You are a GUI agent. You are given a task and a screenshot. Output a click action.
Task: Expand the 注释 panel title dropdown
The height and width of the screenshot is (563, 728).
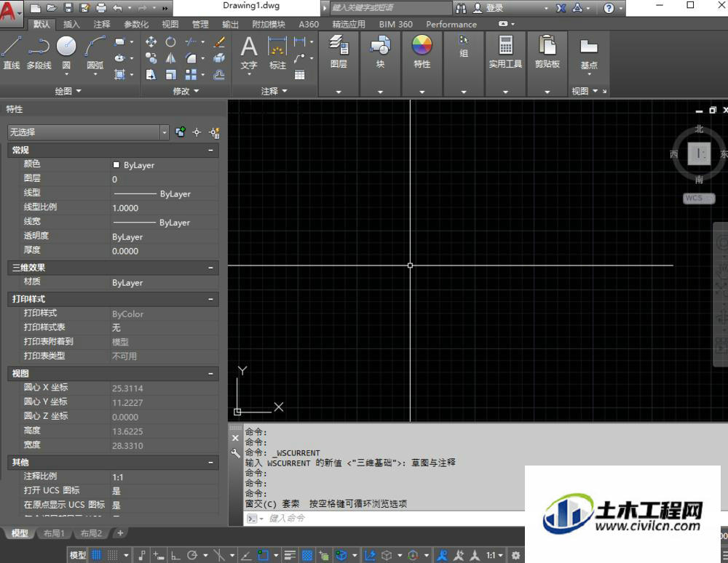click(x=274, y=91)
